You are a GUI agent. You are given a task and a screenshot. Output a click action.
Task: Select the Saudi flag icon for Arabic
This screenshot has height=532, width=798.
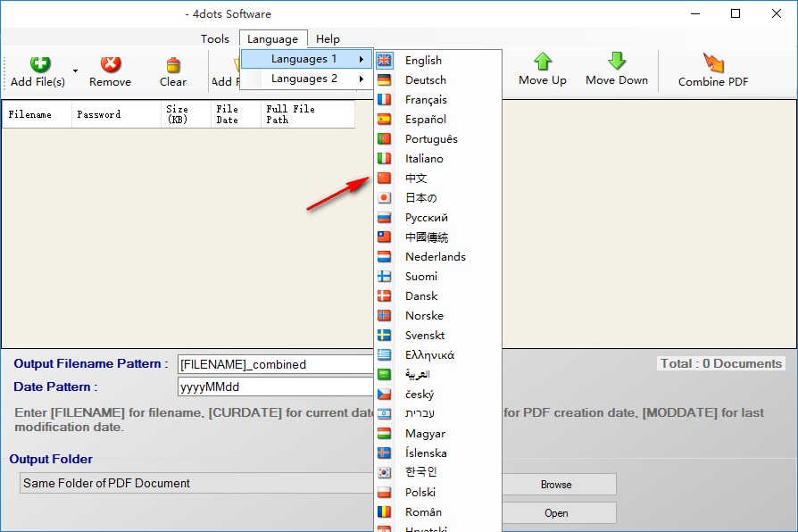tap(384, 375)
